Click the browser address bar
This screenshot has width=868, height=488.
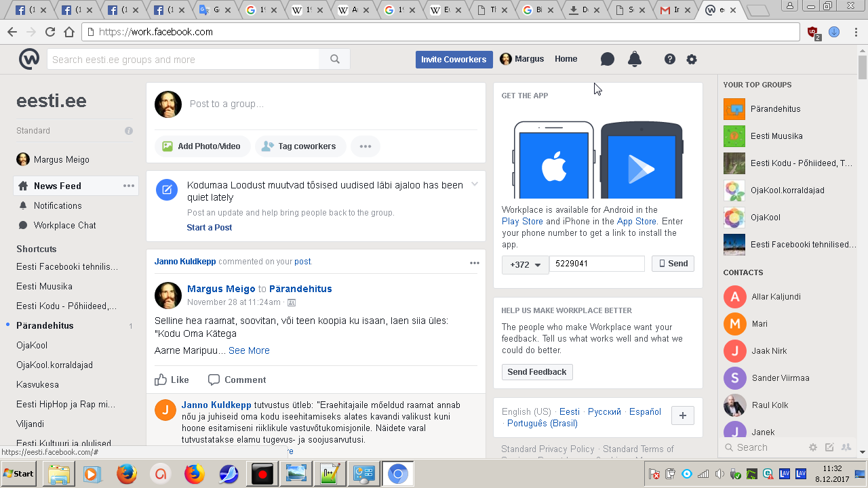[x=441, y=32]
